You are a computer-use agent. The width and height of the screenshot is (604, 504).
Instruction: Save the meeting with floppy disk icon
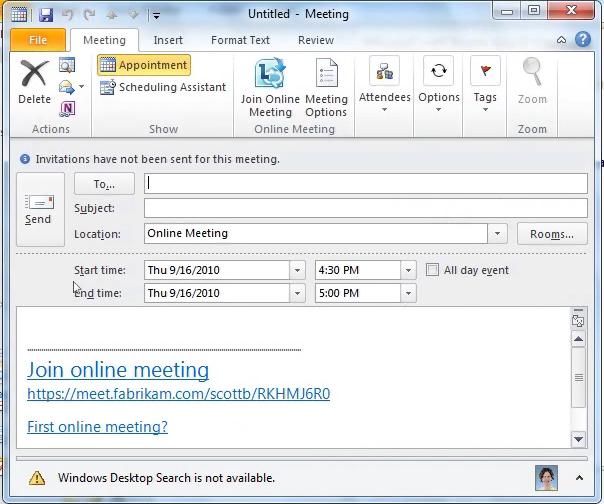tap(46, 15)
